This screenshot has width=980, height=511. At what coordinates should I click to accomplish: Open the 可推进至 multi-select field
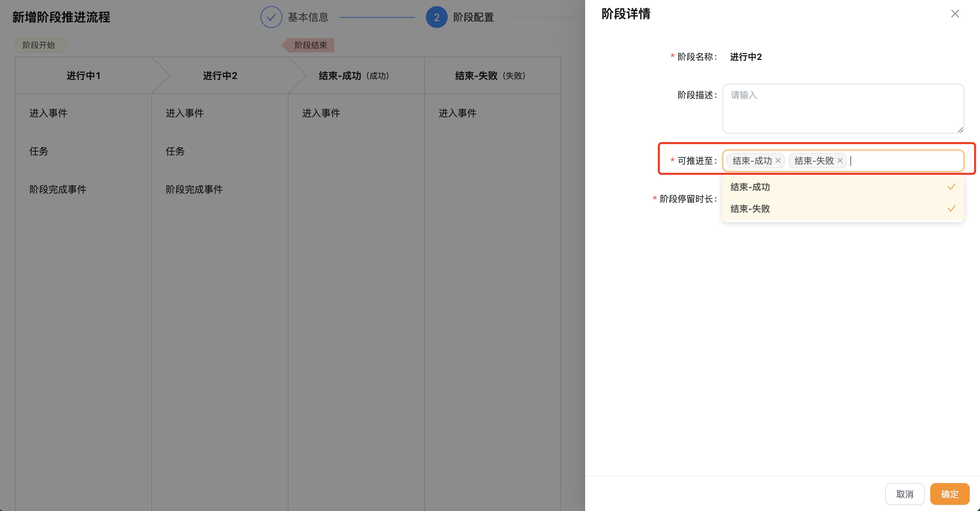click(905, 161)
